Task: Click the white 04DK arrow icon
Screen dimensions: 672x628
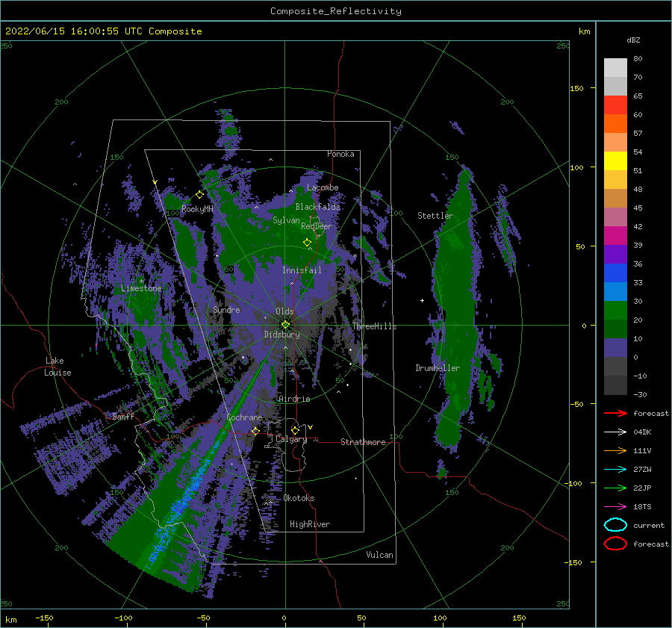Action: (615, 432)
